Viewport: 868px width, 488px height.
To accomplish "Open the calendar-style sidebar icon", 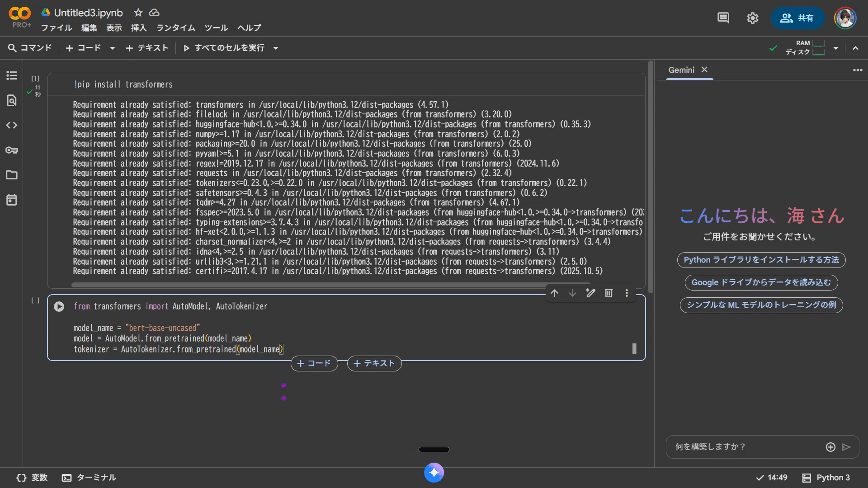I will 12,200.
